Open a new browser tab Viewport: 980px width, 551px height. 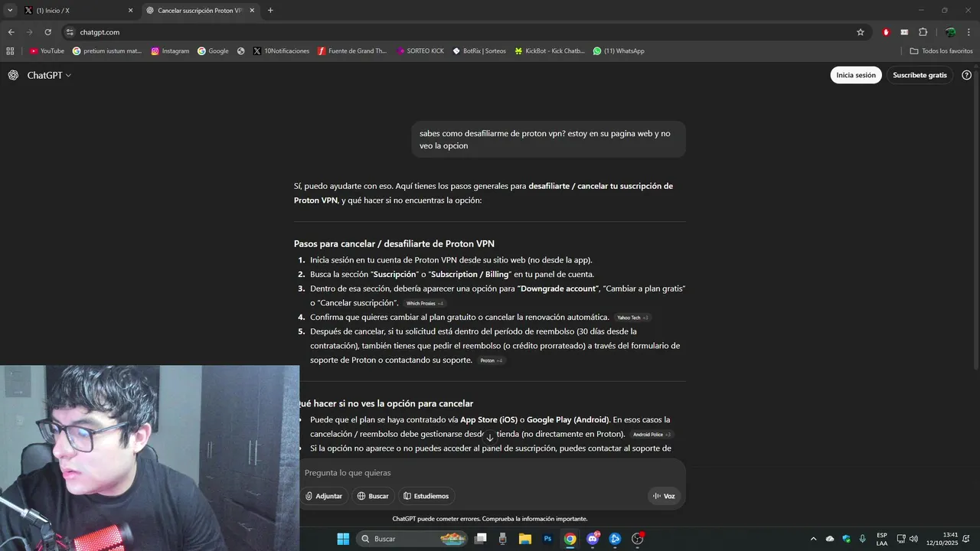(x=270, y=11)
